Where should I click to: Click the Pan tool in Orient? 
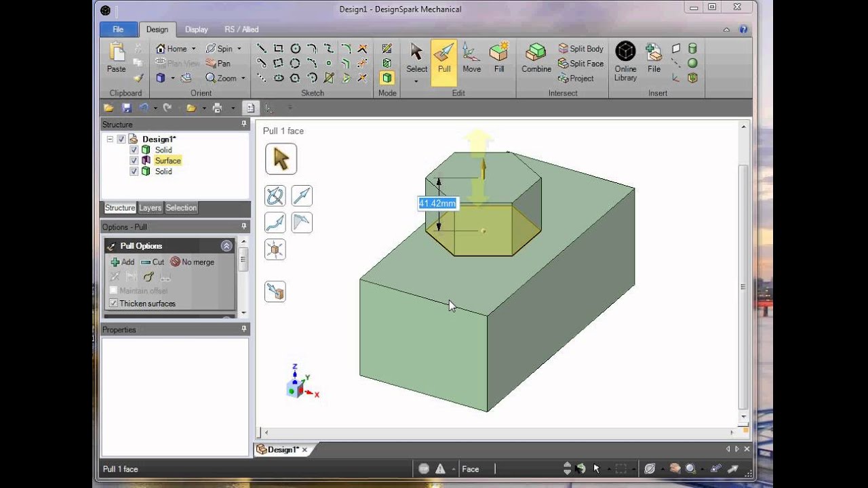pos(218,64)
